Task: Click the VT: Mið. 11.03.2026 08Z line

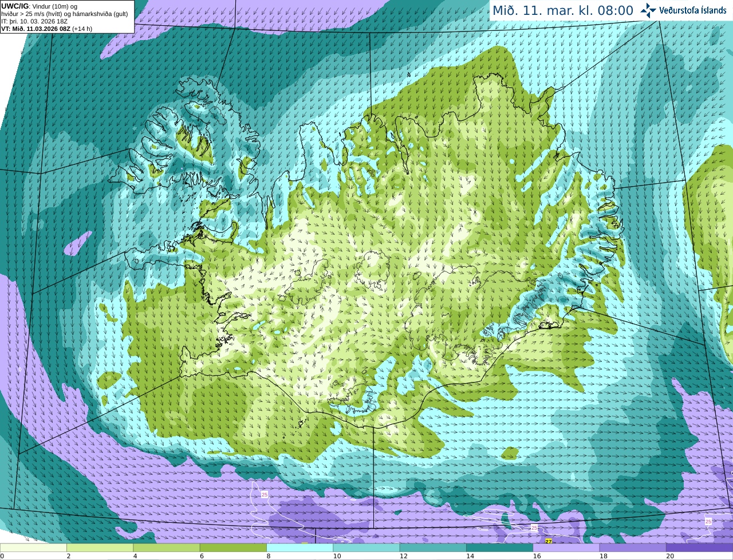Action: point(46,29)
